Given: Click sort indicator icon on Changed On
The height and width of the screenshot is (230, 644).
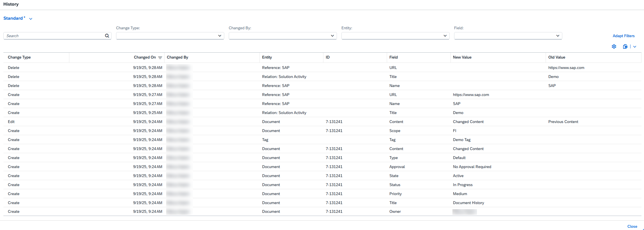Looking at the screenshot, I should click(x=160, y=57).
